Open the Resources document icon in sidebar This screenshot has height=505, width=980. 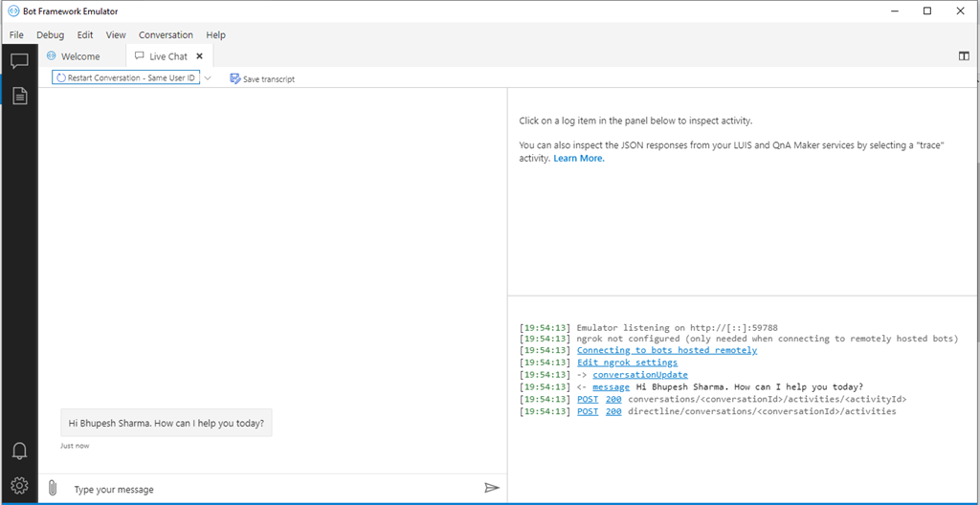click(20, 95)
